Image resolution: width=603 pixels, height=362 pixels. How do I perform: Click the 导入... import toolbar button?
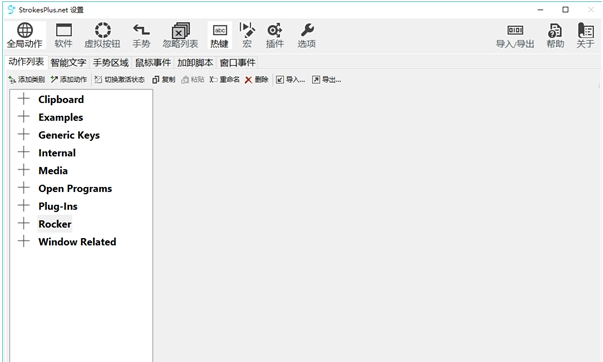pyautogui.click(x=291, y=80)
